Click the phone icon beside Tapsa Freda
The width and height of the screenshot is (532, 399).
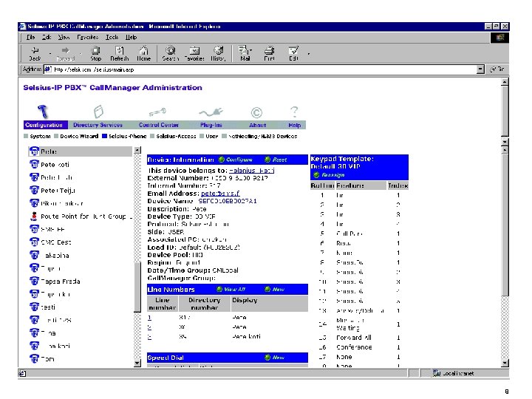click(x=34, y=281)
